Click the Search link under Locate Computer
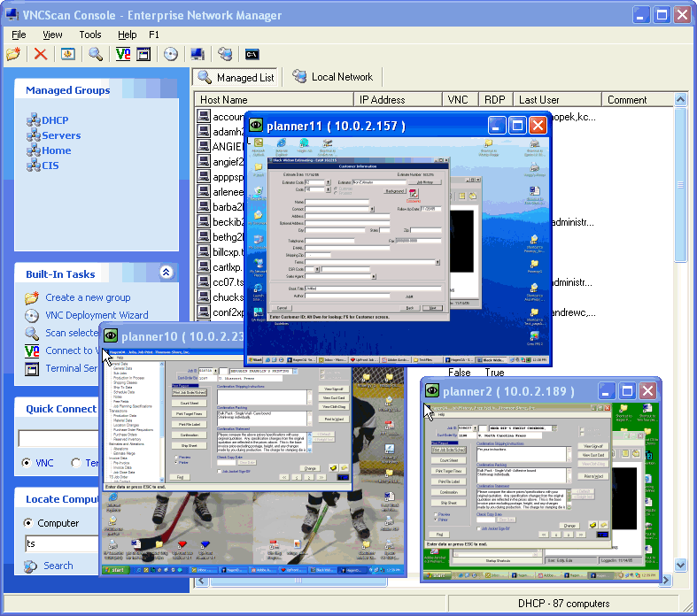The height and width of the screenshot is (616, 697). [x=58, y=566]
